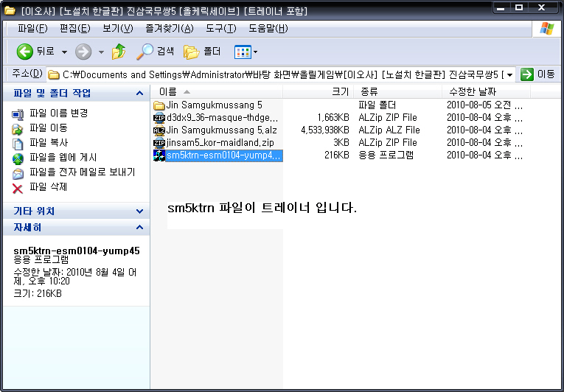Click the 4,533,938KB size cell
This screenshot has width=564, height=392.
[x=325, y=130]
